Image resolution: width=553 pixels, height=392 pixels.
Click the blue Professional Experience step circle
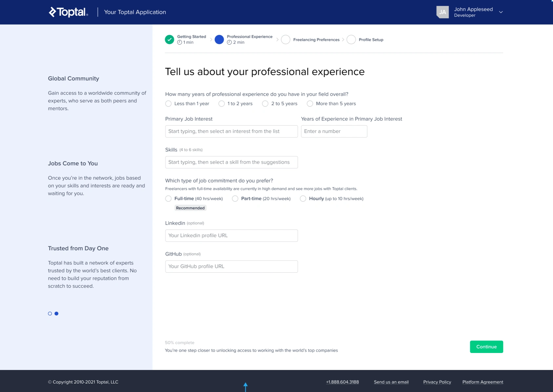click(x=219, y=40)
